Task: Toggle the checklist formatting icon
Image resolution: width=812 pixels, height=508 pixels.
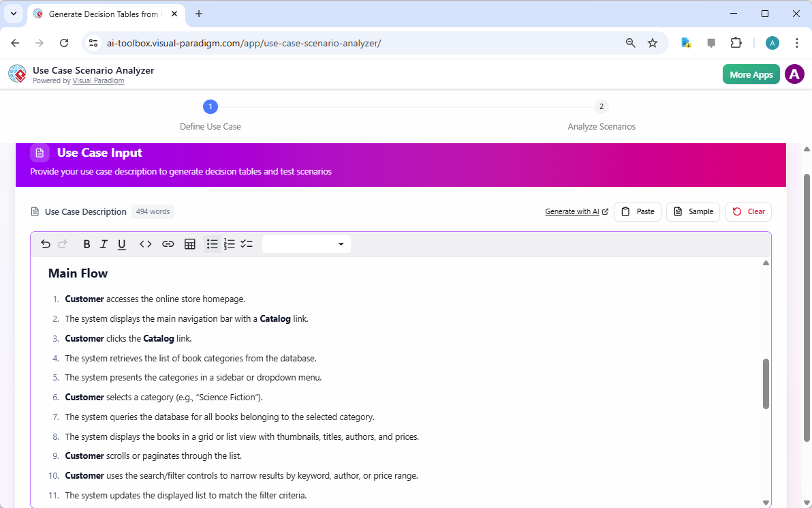Action: tap(247, 243)
